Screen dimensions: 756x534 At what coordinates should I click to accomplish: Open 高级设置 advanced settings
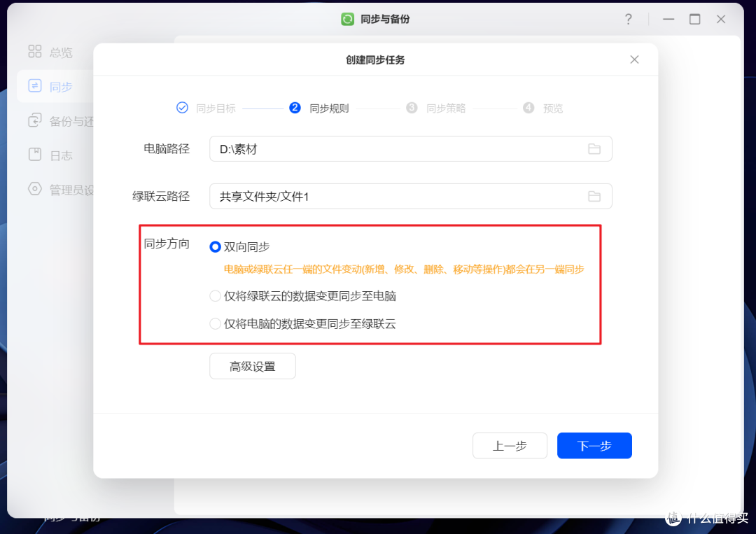tap(253, 366)
